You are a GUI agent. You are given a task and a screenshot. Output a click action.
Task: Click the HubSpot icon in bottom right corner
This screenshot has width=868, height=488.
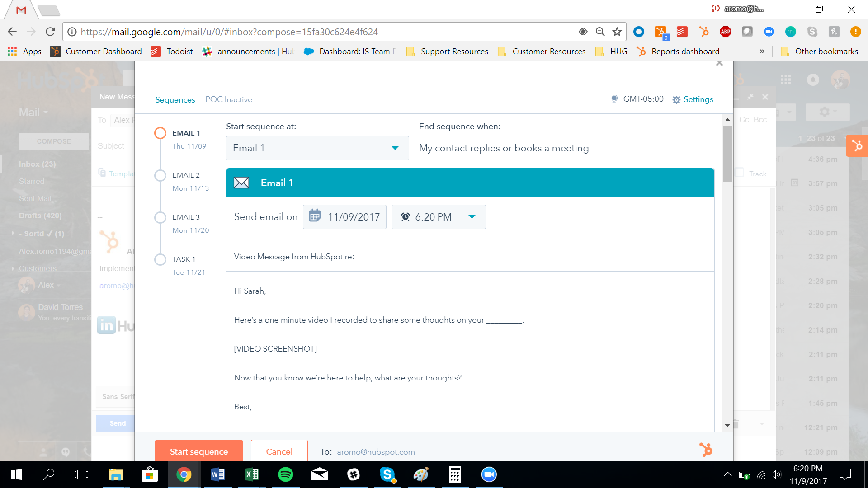[706, 450]
